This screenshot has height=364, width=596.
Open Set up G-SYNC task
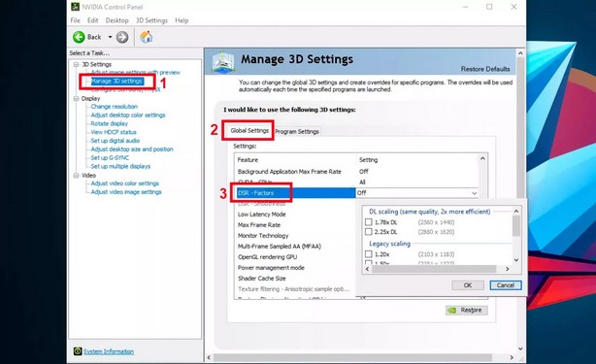point(110,157)
